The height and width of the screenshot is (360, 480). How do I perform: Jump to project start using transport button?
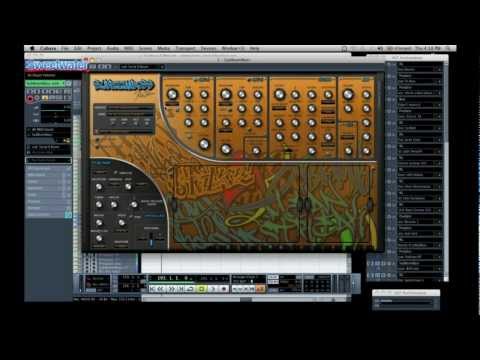pyautogui.click(x=152, y=289)
